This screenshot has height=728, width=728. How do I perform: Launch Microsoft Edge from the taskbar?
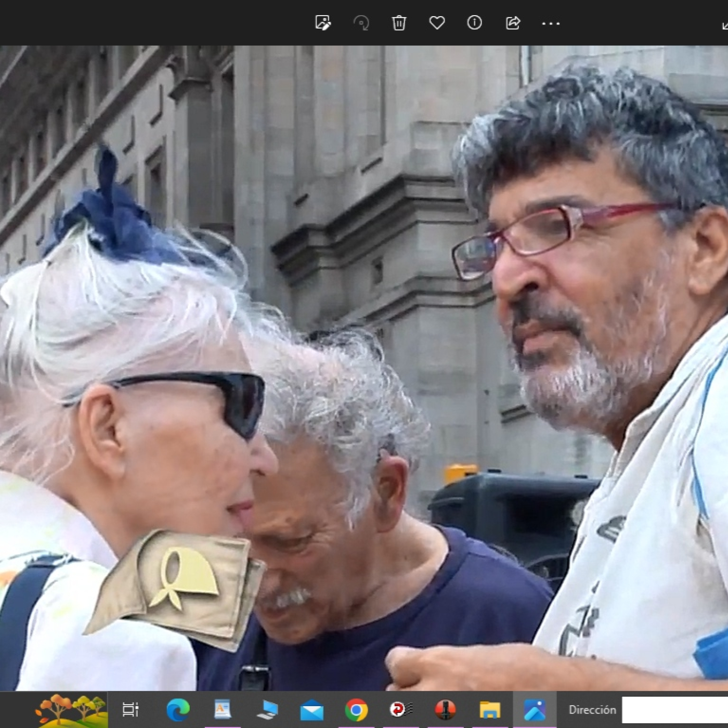[178, 710]
